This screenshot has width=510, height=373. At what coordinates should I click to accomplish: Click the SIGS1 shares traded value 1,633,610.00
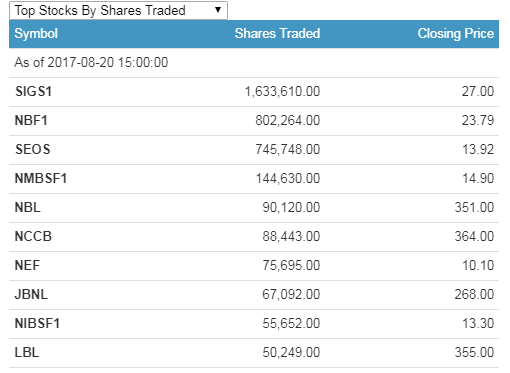tap(282, 91)
